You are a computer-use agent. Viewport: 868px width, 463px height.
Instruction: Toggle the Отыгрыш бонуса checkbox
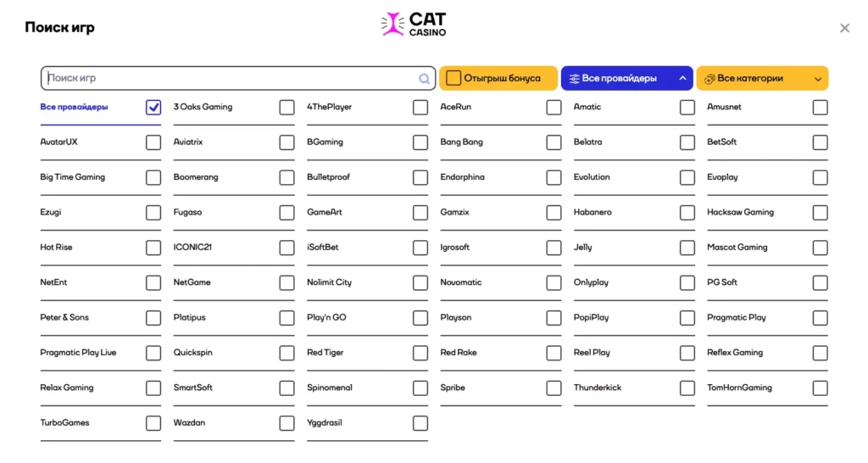point(453,78)
